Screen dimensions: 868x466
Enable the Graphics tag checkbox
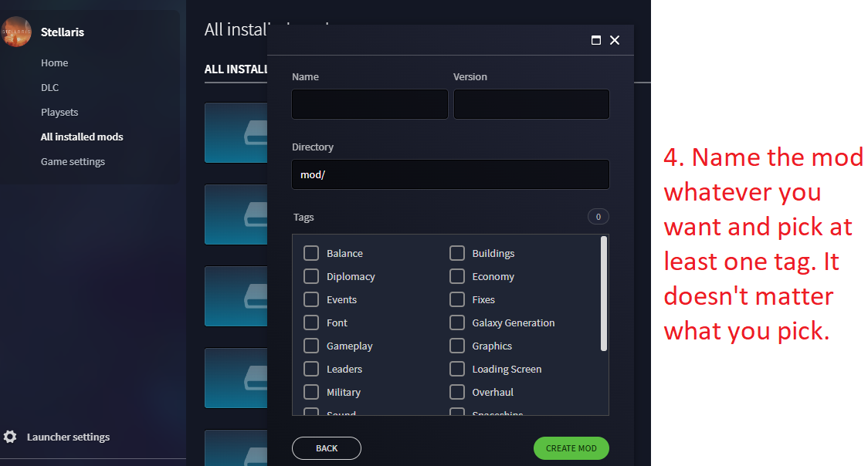coord(456,346)
